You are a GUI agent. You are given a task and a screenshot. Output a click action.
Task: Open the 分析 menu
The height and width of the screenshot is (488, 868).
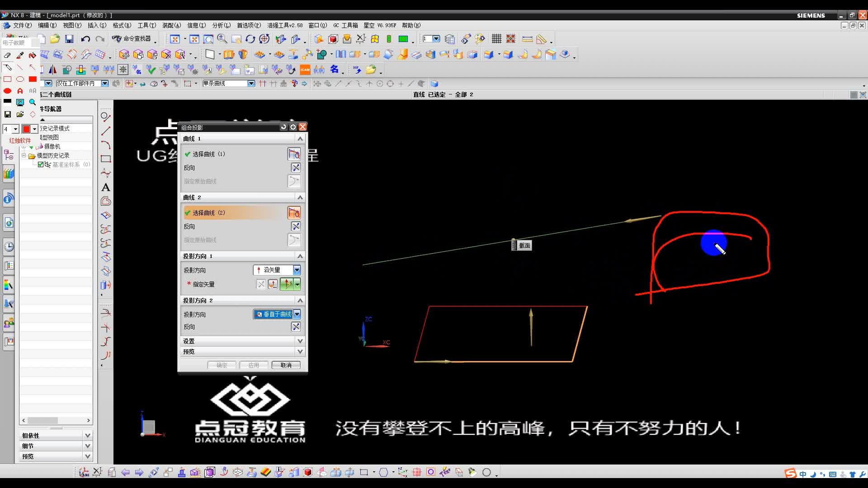221,25
